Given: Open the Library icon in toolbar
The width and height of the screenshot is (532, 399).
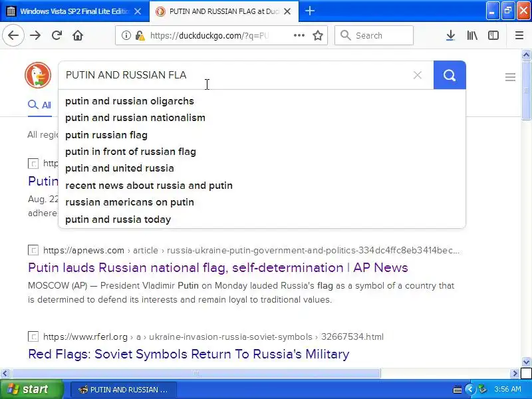Looking at the screenshot, I should (x=472, y=35).
